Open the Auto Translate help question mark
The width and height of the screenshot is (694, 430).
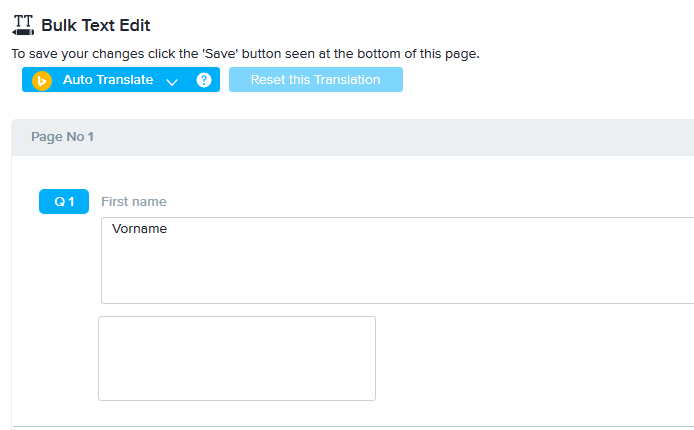pyautogui.click(x=204, y=80)
